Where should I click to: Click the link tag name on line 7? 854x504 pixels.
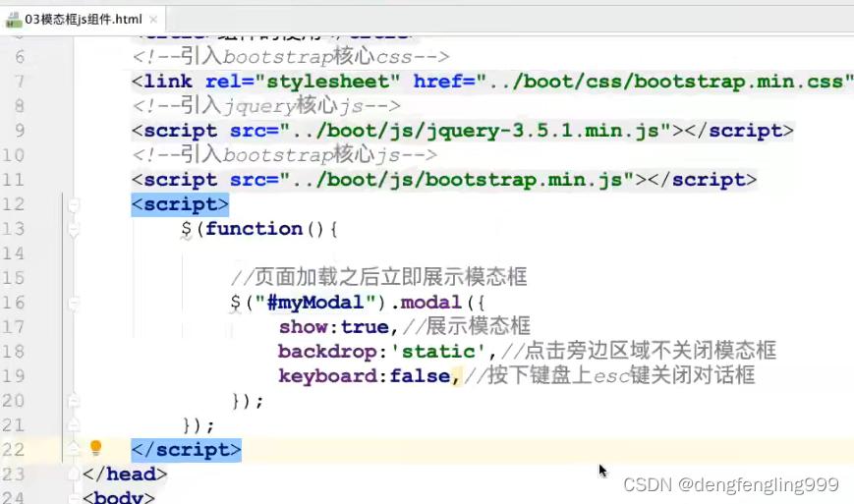click(168, 82)
